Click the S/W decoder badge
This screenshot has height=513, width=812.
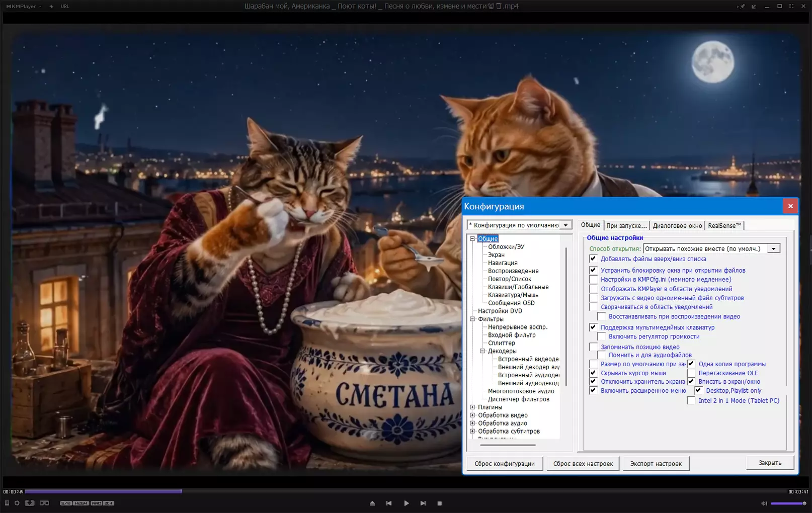66,503
